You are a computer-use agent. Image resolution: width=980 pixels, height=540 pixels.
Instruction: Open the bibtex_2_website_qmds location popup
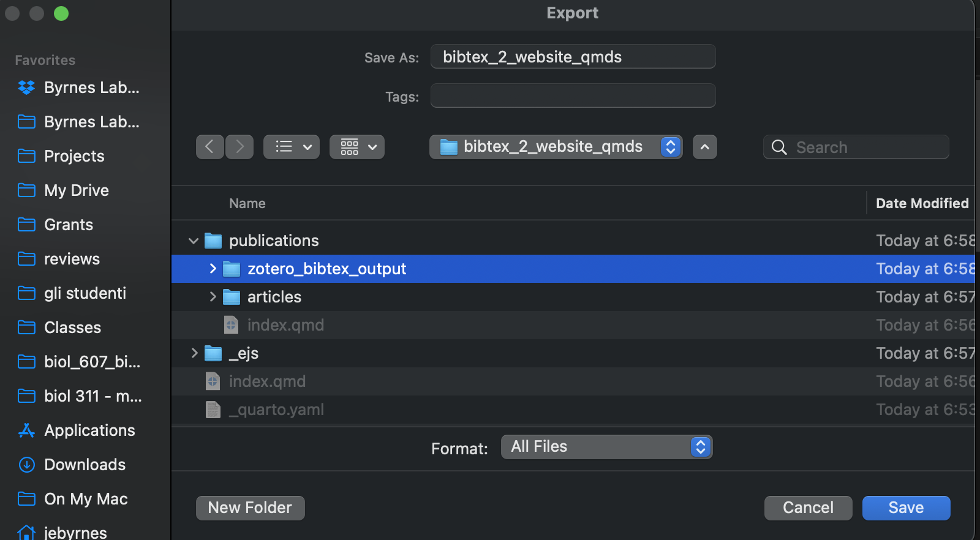coord(556,147)
